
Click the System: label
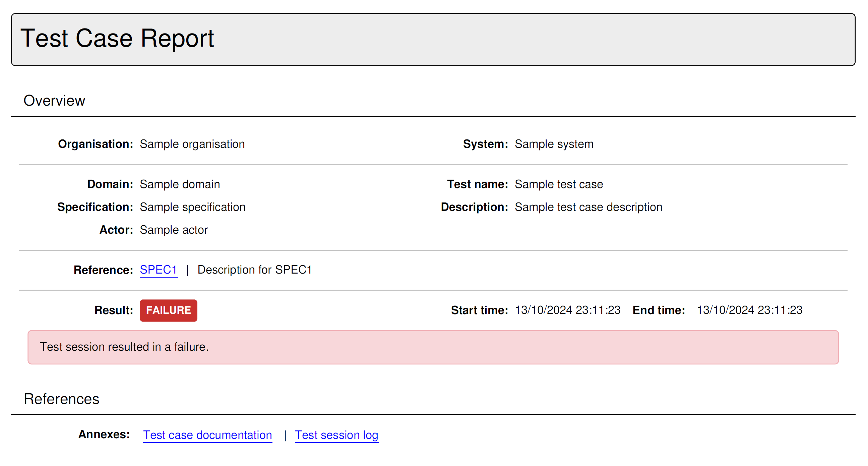[x=486, y=144]
